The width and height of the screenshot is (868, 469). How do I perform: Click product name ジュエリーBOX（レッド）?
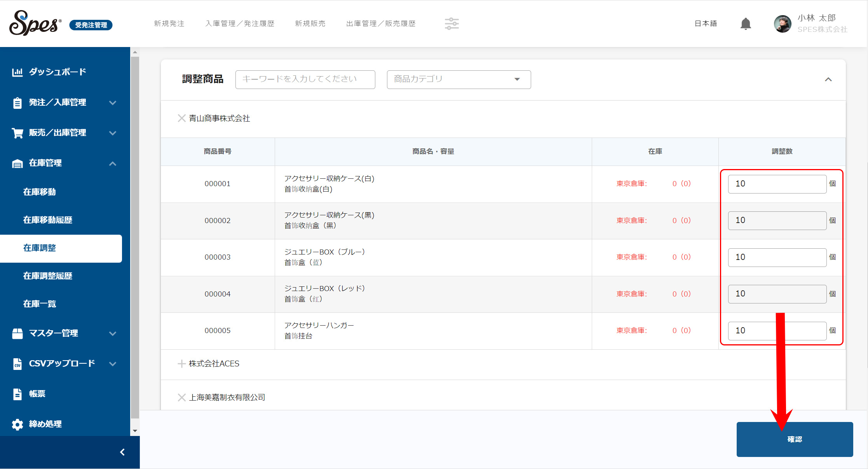pyautogui.click(x=325, y=289)
